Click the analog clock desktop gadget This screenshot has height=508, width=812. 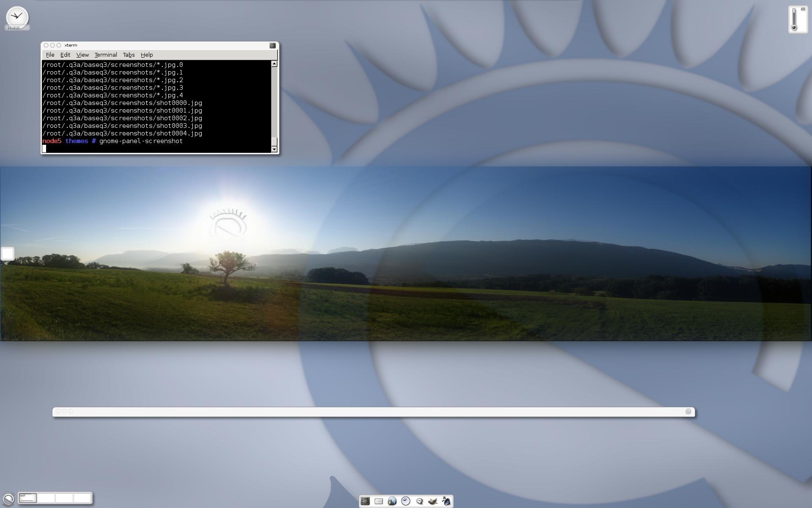[x=17, y=17]
